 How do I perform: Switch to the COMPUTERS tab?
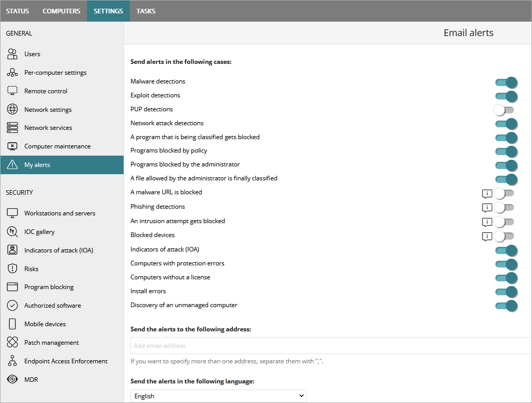pos(61,10)
